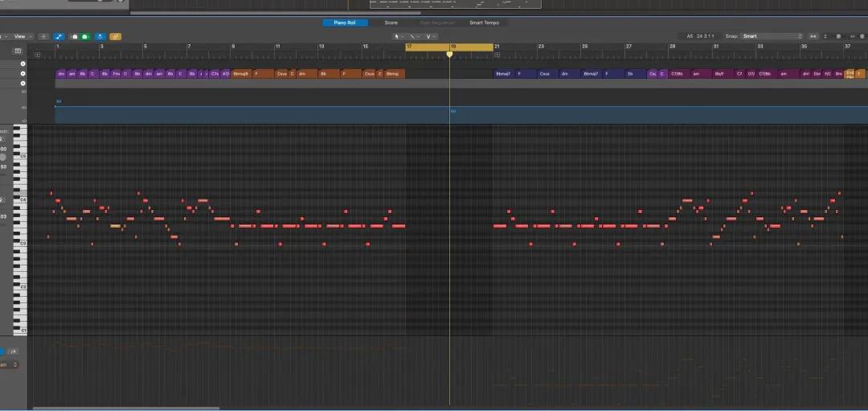Toggle the Global Tracks button

[x=18, y=51]
